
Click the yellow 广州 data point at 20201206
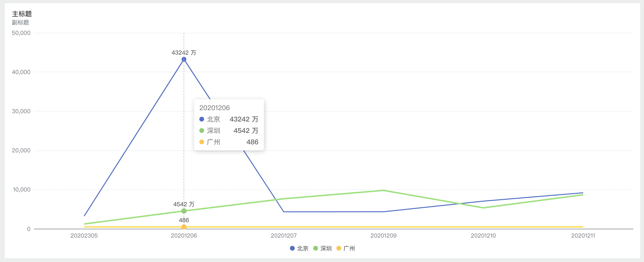coord(184,227)
